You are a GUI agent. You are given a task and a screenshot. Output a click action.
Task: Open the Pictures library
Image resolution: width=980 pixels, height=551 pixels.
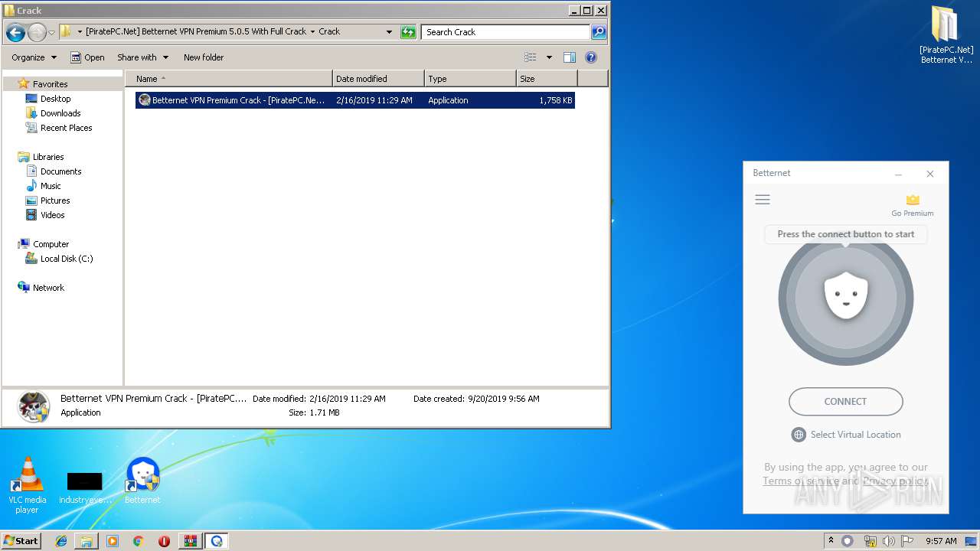55,201
